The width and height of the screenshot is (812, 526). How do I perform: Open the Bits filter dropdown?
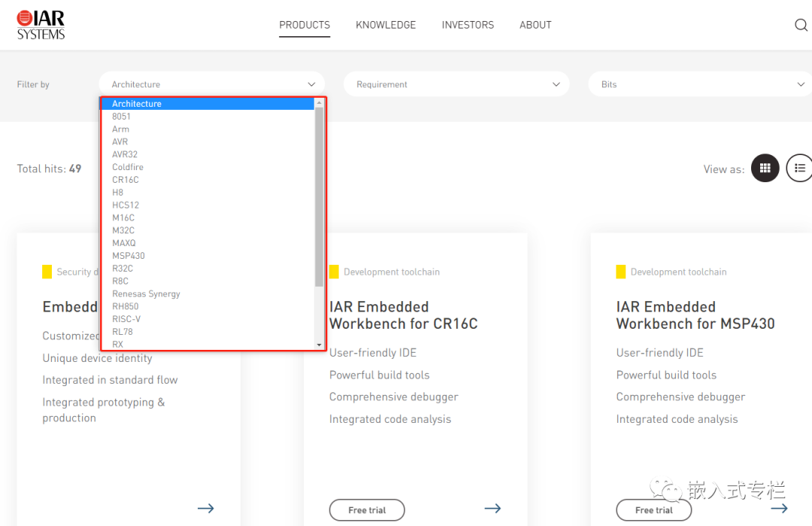pos(700,84)
